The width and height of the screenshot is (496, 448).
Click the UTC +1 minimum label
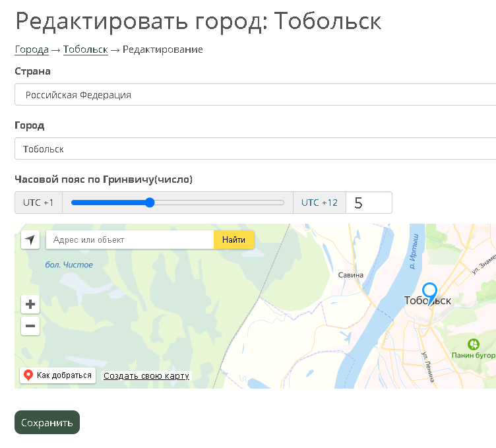pyautogui.click(x=38, y=203)
